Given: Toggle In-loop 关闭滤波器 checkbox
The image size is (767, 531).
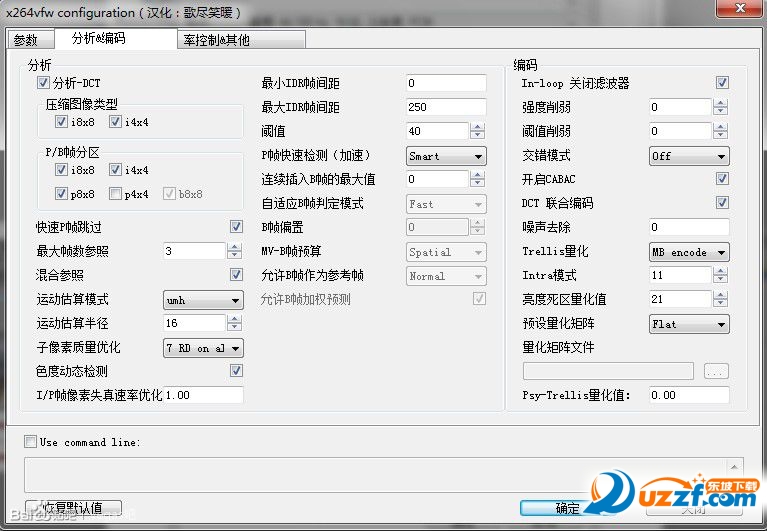Looking at the screenshot, I should (x=722, y=83).
